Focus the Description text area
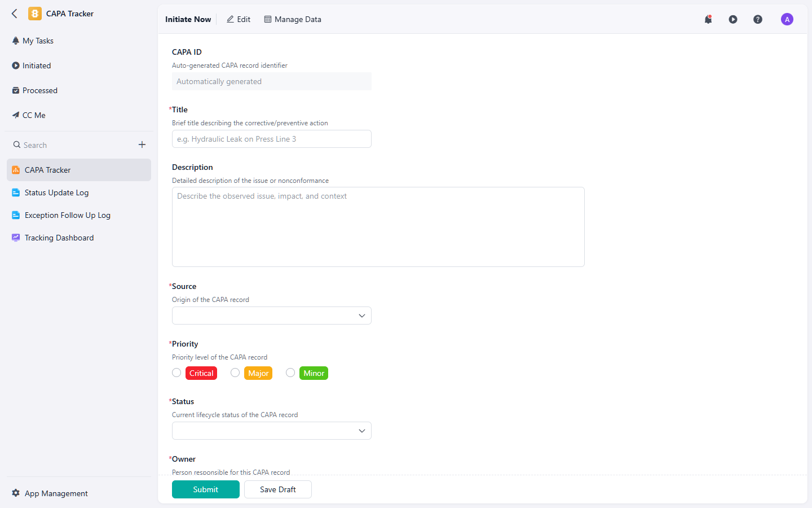Viewport: 812px width, 508px height. click(378, 227)
